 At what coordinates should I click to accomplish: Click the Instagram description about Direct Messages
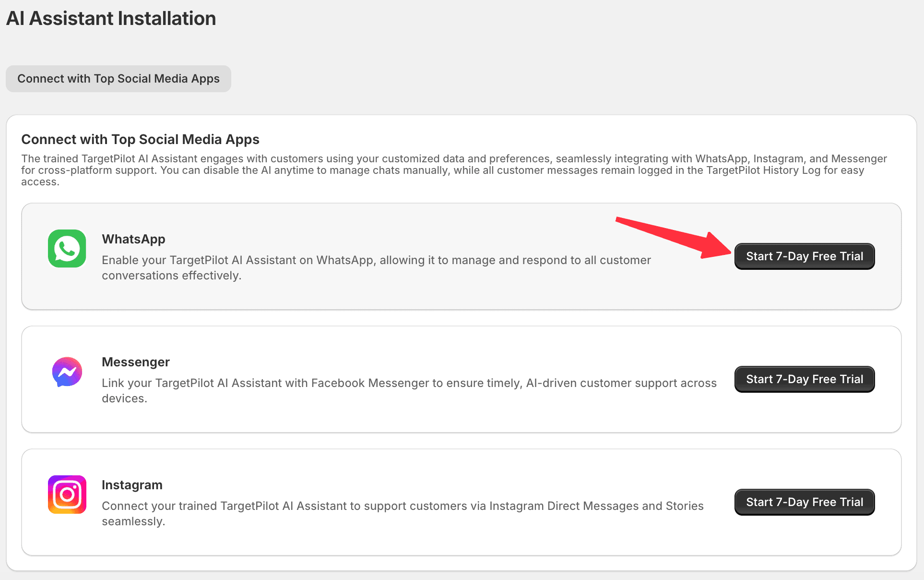[x=403, y=514]
